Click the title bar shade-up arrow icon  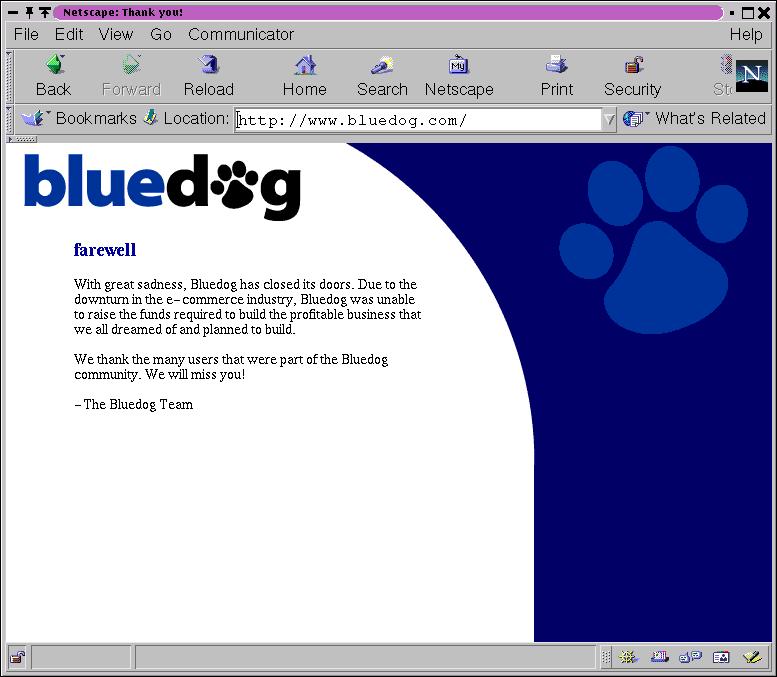tap(45, 12)
